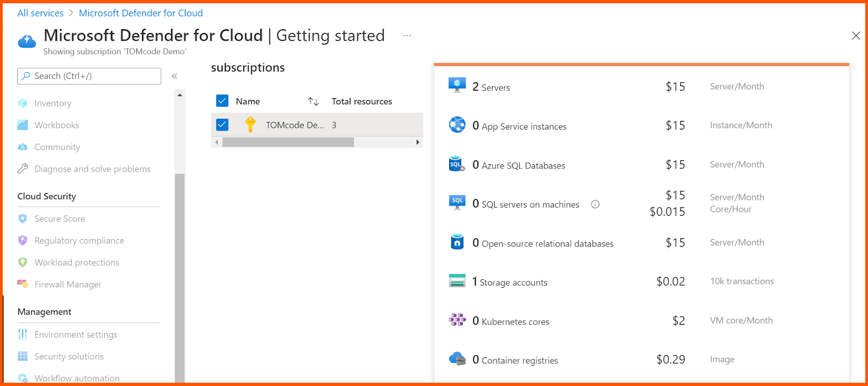
Task: Click the subscription list scroll left arrow
Action: (x=216, y=142)
